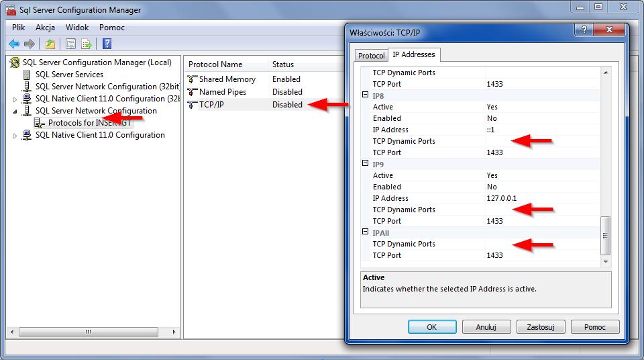644x360 pixels.
Task: Click the property list scroll down arrow
Action: [606, 262]
